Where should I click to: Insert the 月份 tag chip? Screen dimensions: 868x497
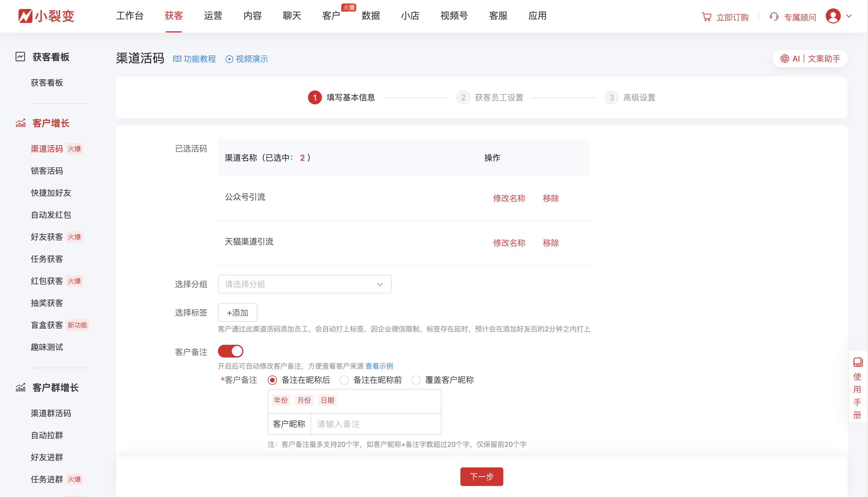(304, 400)
